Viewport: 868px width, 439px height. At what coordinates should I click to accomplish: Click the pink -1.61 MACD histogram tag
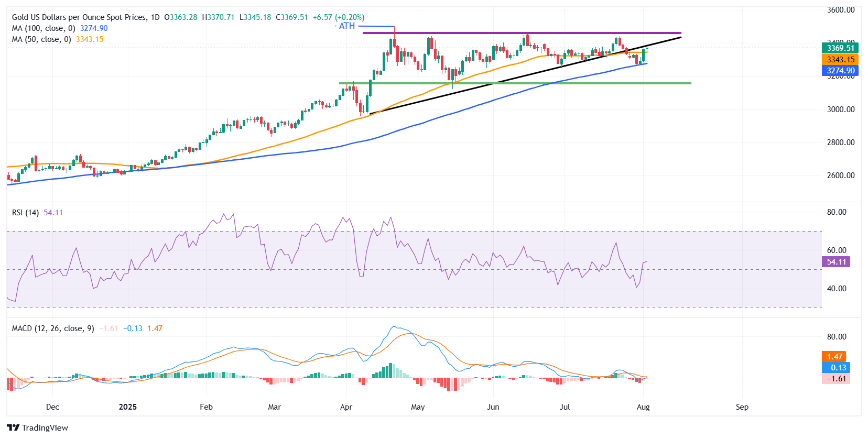tap(836, 379)
